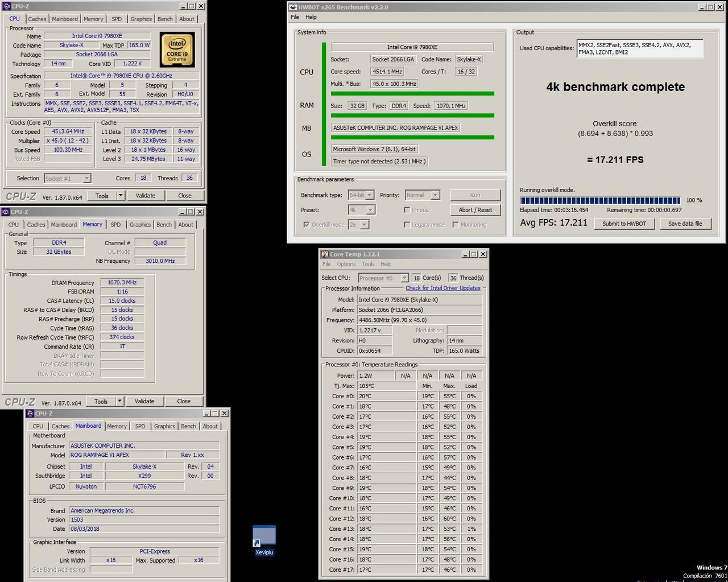Open the Xevipiu desktop shortcut
Screen dimensions: 728x582
pyautogui.click(x=264, y=540)
